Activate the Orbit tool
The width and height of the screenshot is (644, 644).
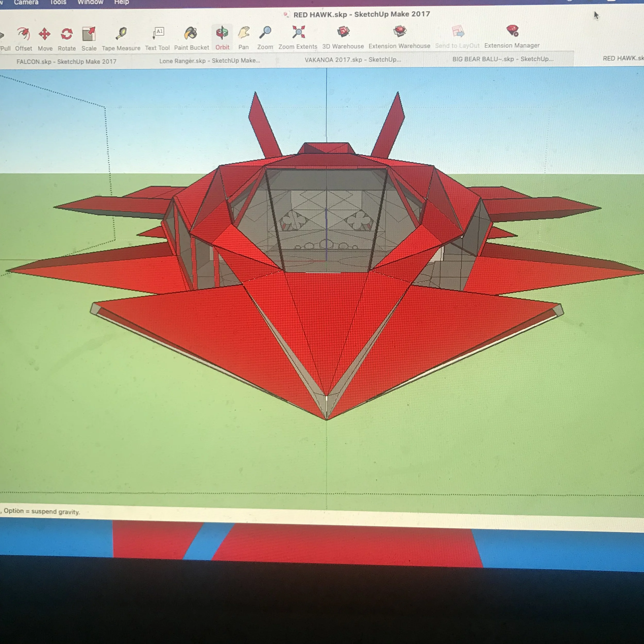tap(222, 33)
